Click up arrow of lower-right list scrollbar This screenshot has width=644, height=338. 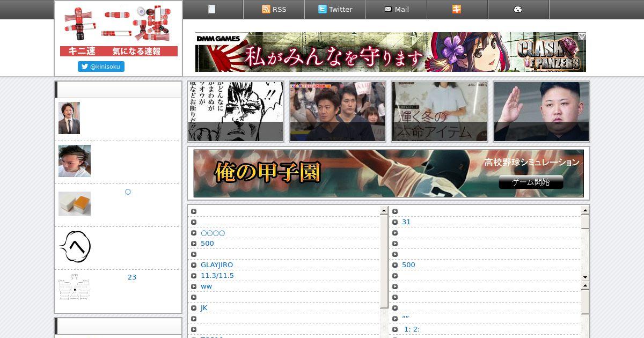[586, 286]
